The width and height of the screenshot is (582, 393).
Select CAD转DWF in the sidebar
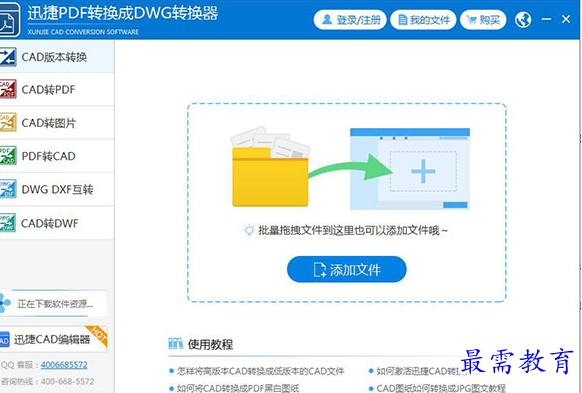tap(57, 223)
